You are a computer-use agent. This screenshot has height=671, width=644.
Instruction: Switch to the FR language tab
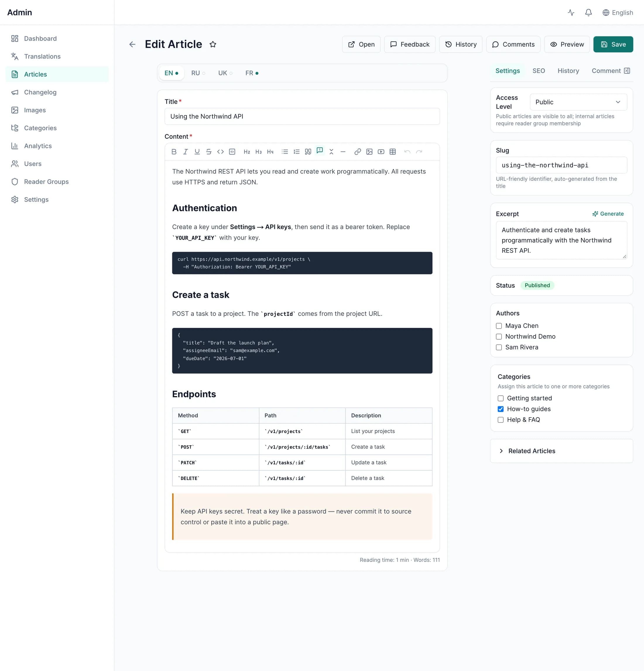[x=252, y=73]
